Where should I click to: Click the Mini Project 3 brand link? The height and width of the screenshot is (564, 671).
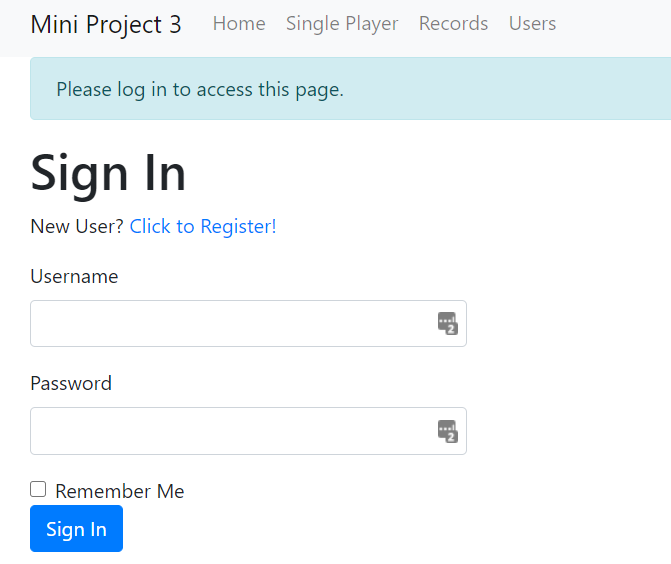coord(106,24)
